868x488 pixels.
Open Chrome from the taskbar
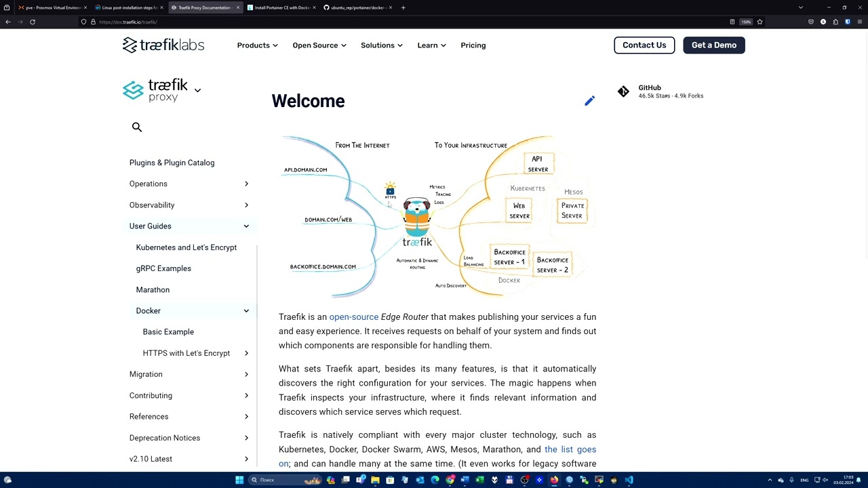point(450,480)
